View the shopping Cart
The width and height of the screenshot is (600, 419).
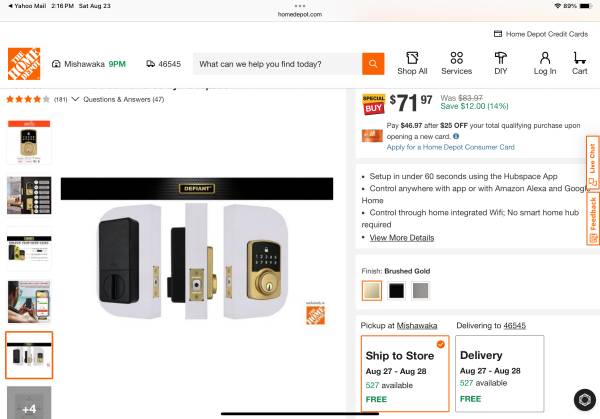click(579, 63)
